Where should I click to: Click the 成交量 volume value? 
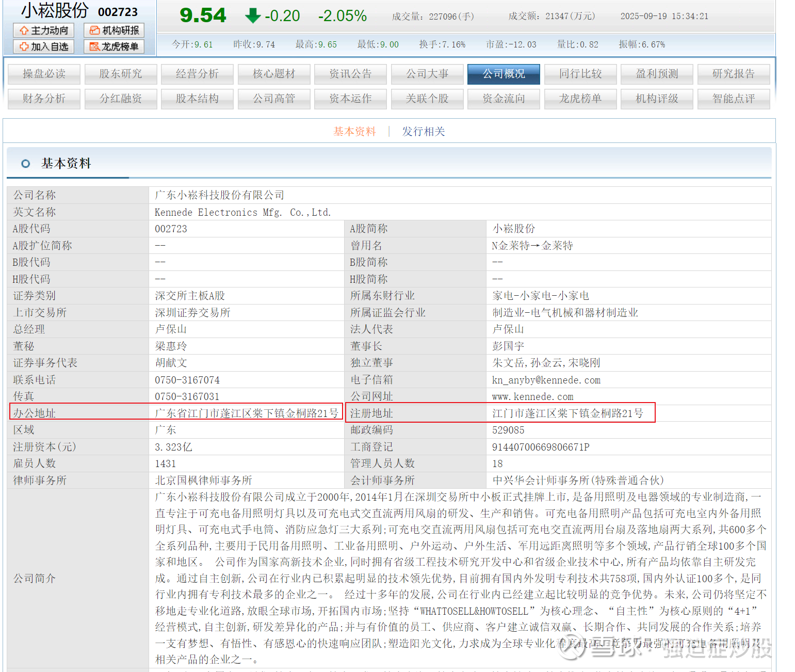pyautogui.click(x=451, y=17)
